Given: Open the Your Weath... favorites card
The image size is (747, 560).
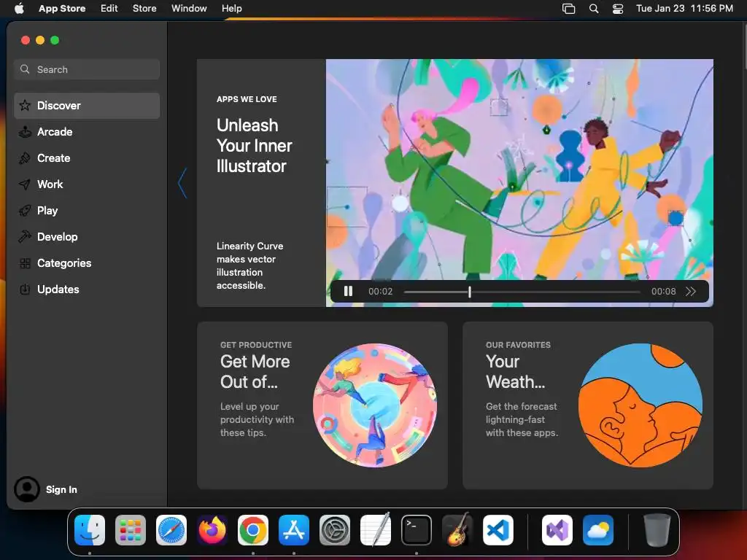Looking at the screenshot, I should (588, 405).
